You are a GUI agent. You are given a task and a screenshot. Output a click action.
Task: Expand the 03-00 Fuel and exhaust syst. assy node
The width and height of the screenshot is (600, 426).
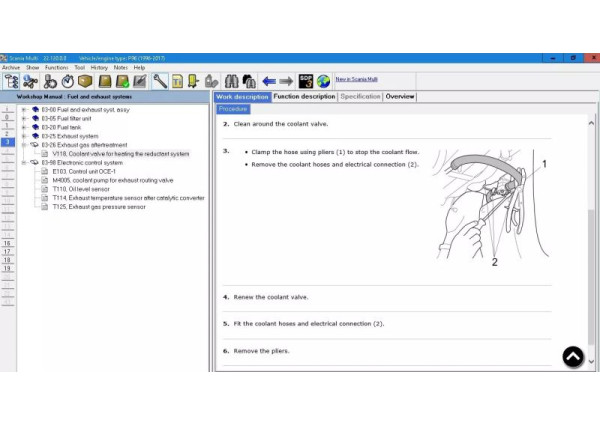[24, 109]
